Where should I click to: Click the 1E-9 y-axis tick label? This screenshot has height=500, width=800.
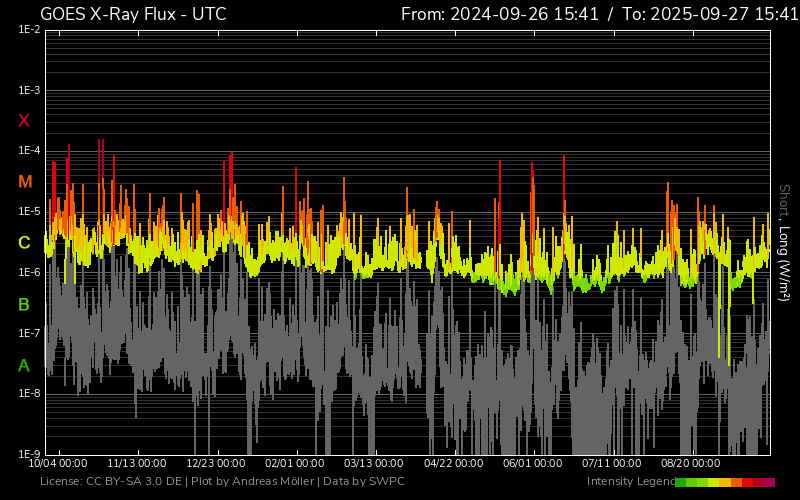[29, 453]
